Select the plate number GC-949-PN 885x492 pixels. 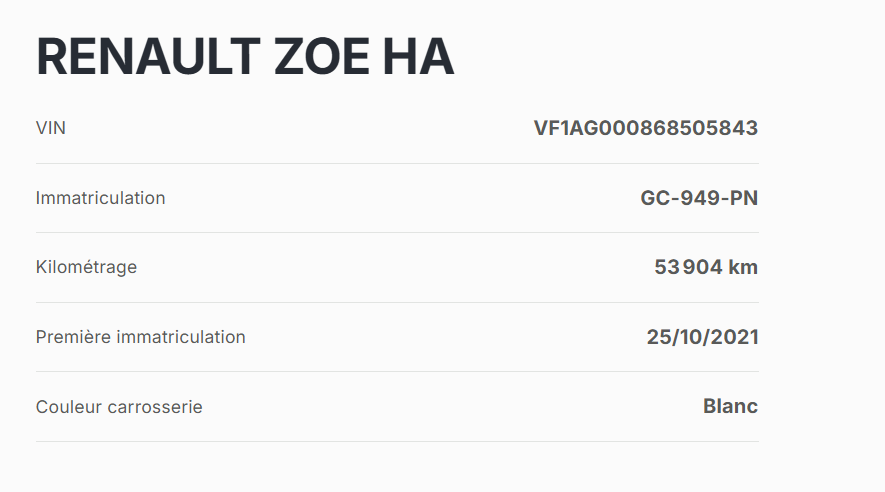[x=699, y=198]
